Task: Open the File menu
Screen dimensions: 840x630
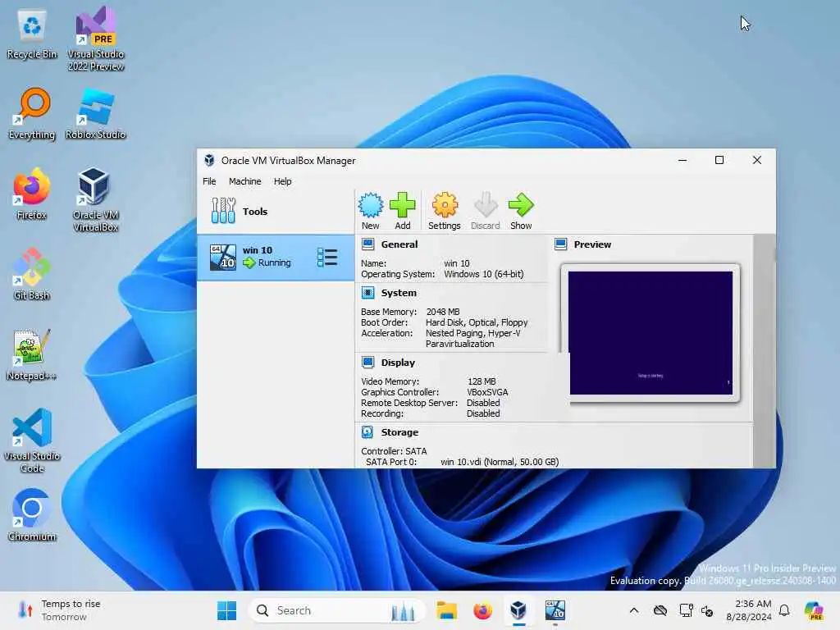Action: tap(209, 181)
